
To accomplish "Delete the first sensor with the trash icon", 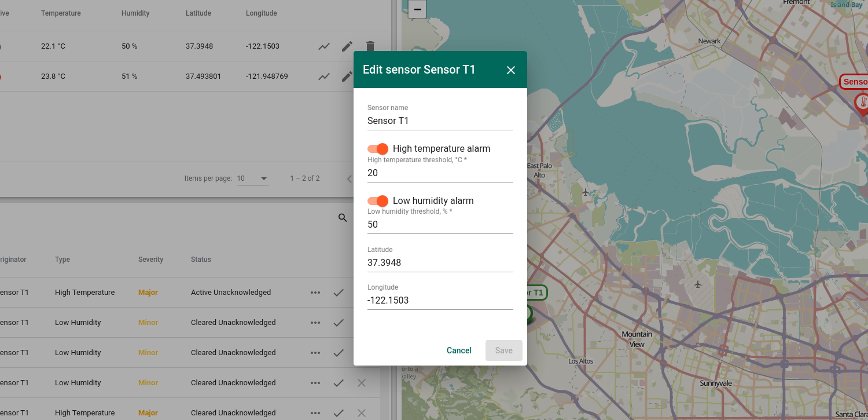I will pyautogui.click(x=370, y=46).
